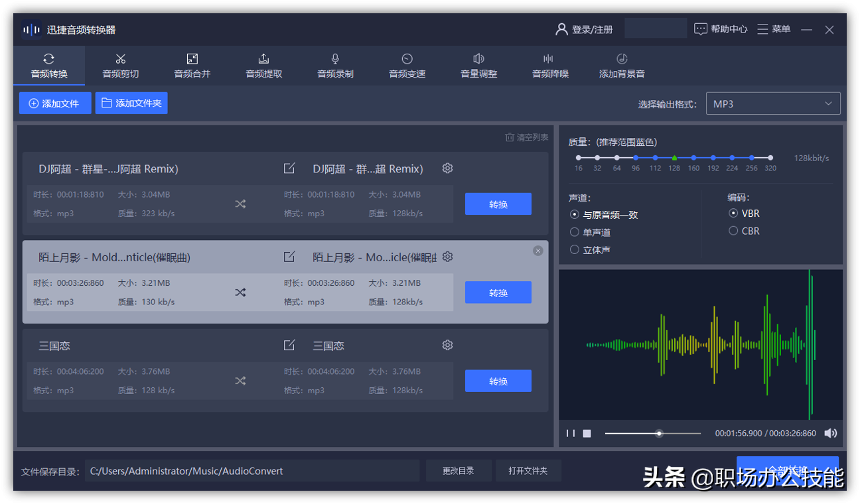Screen dimensions: 860x504
Task: Select the 音量调整 (volume adjust) tool
Action: click(479, 66)
